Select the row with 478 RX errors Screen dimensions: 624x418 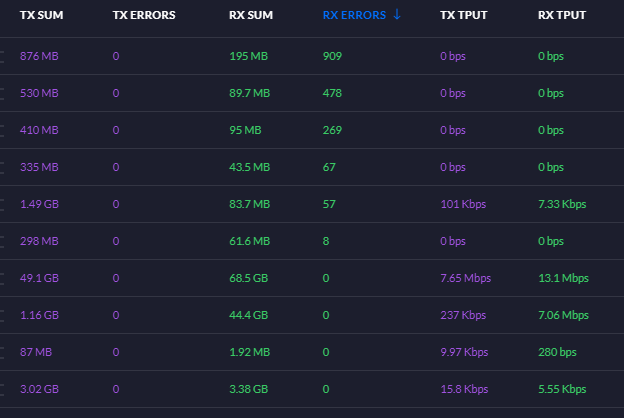pyautogui.click(x=312, y=93)
